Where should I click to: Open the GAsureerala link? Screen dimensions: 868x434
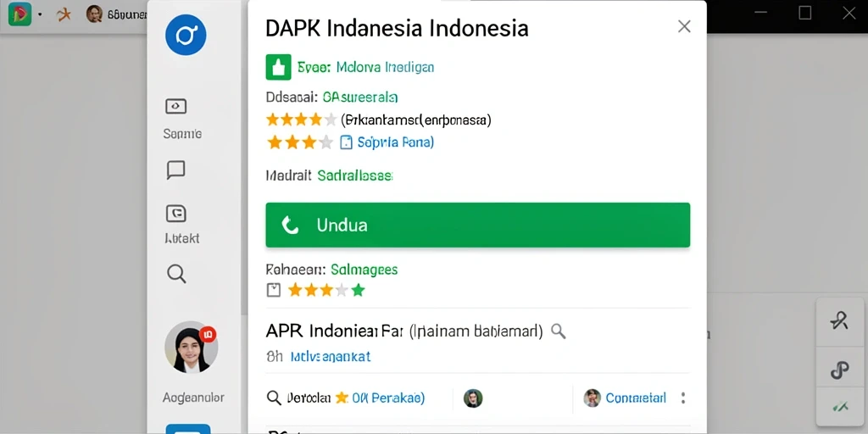pyautogui.click(x=359, y=97)
